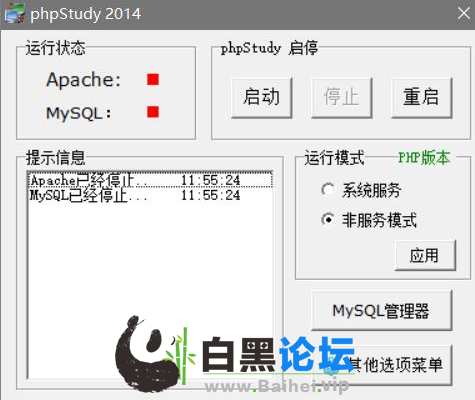Start services with the 启动 button
Image resolution: width=475 pixels, height=400 pixels.
coord(262,97)
